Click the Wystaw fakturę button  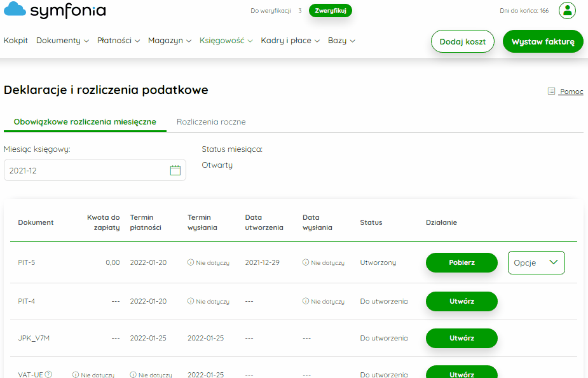[543, 41]
